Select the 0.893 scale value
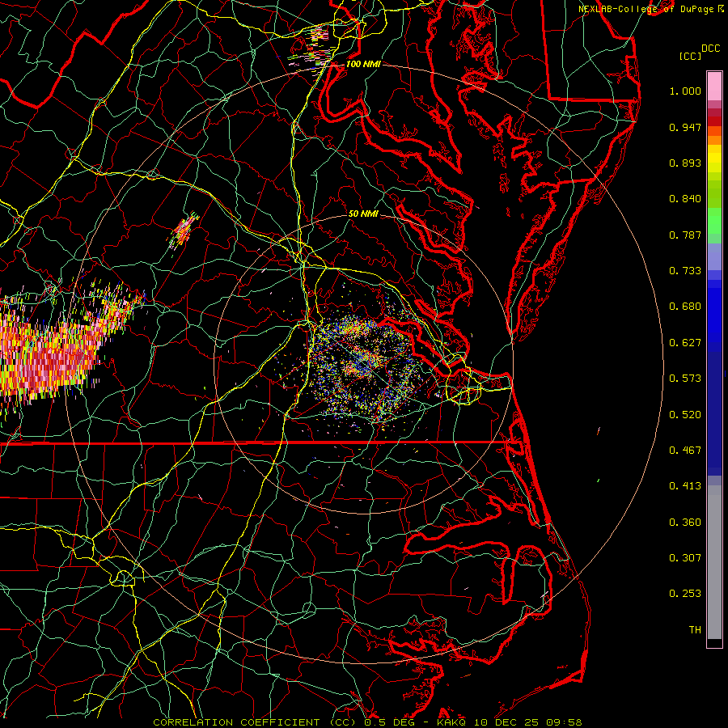The width and height of the screenshot is (728, 728). pos(685,163)
